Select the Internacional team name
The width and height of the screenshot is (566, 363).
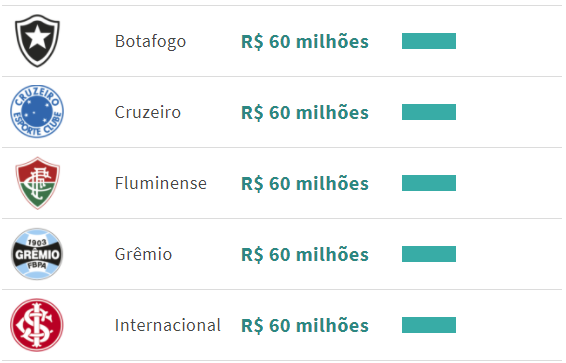pos(168,325)
